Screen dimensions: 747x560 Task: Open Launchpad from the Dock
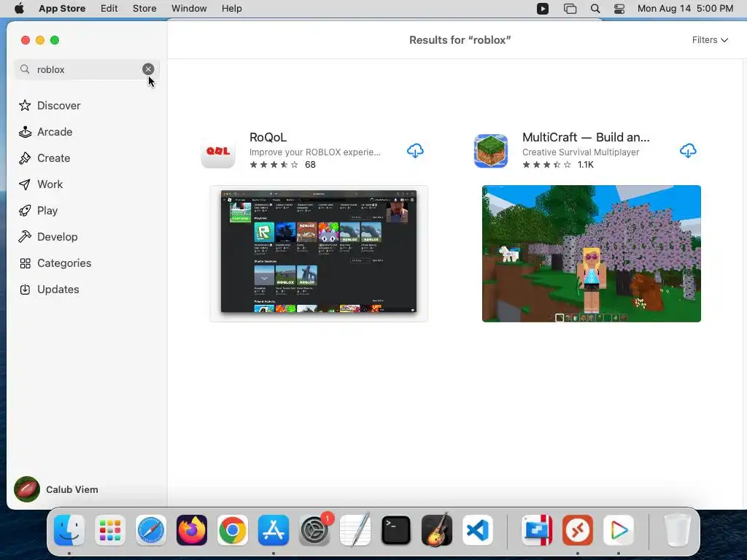click(x=110, y=530)
